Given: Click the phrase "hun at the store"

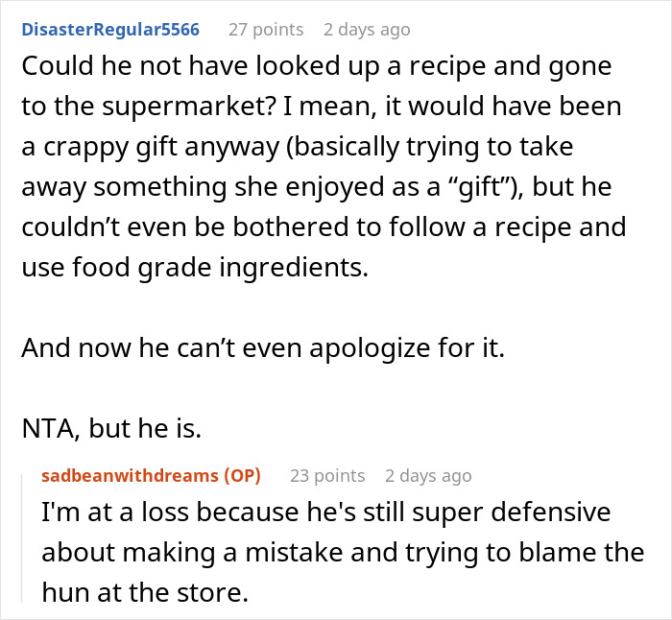Looking at the screenshot, I should point(146,592).
